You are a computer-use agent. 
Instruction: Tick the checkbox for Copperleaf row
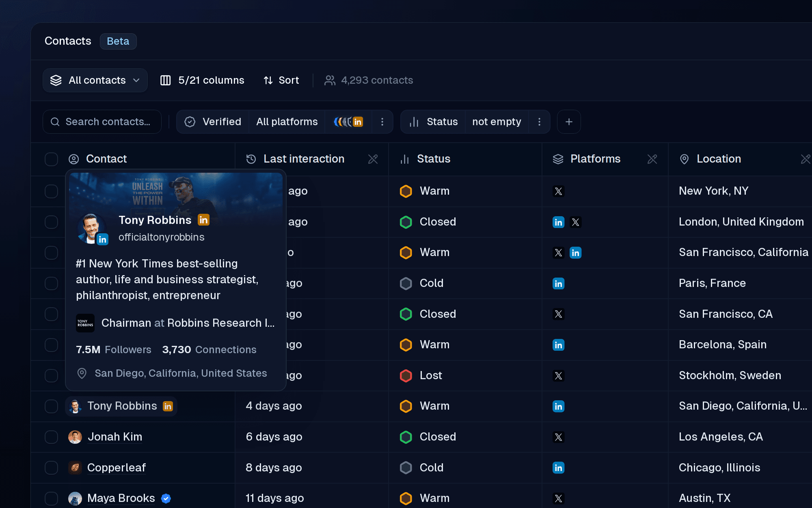click(x=51, y=468)
